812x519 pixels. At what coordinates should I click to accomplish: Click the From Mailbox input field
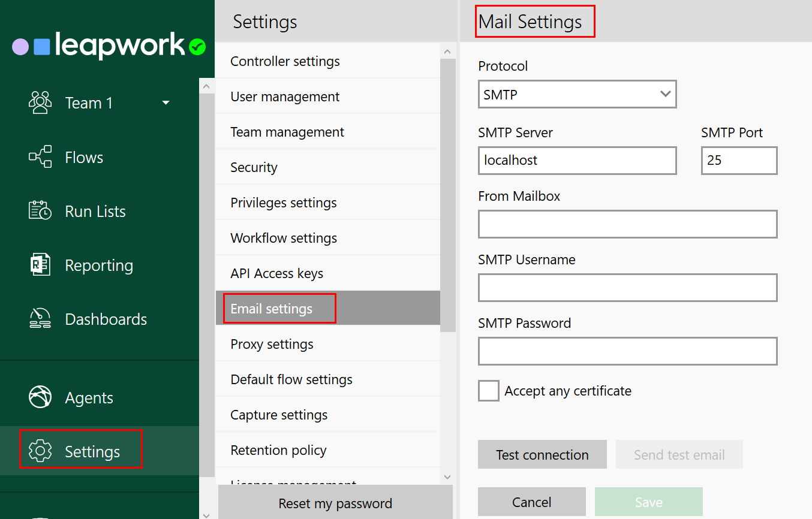pyautogui.click(x=627, y=224)
